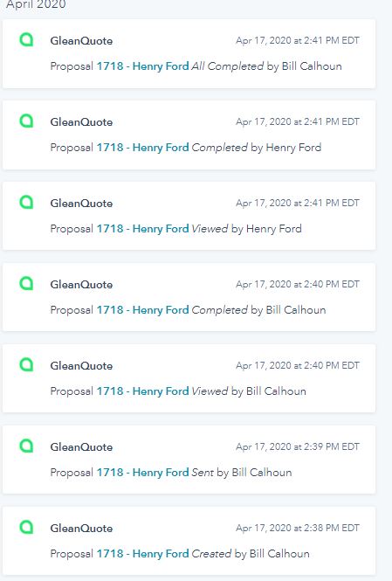Open the proposal link in the Sent by Bill Calhoun entry
The height and width of the screenshot is (581, 392).
point(143,473)
